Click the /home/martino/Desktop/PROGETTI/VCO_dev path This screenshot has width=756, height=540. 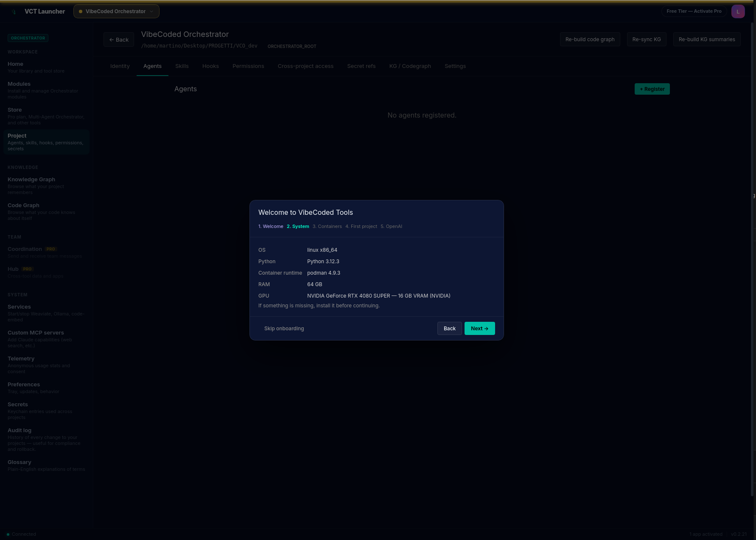199,46
